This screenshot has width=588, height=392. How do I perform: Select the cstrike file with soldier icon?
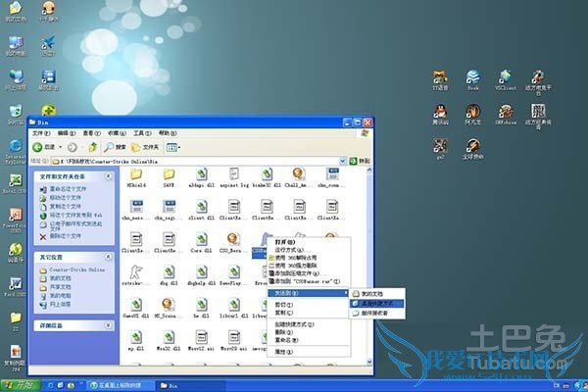[136, 275]
